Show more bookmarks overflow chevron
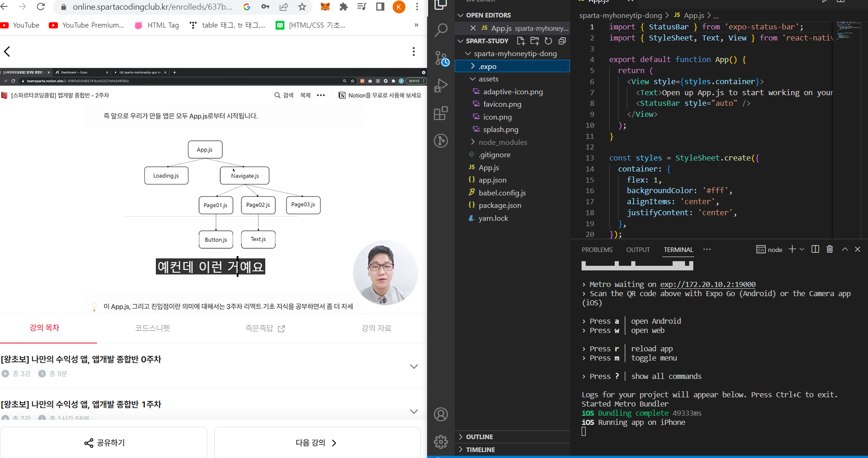 tap(417, 25)
